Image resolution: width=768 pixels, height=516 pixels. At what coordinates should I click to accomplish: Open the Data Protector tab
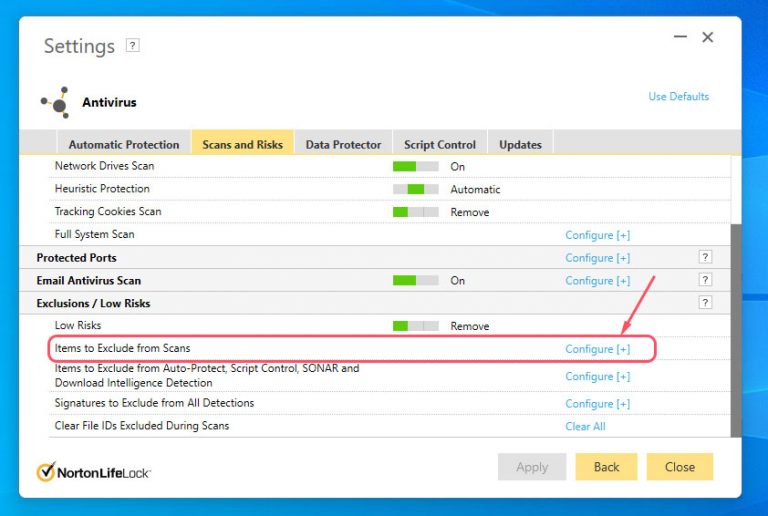[x=343, y=144]
